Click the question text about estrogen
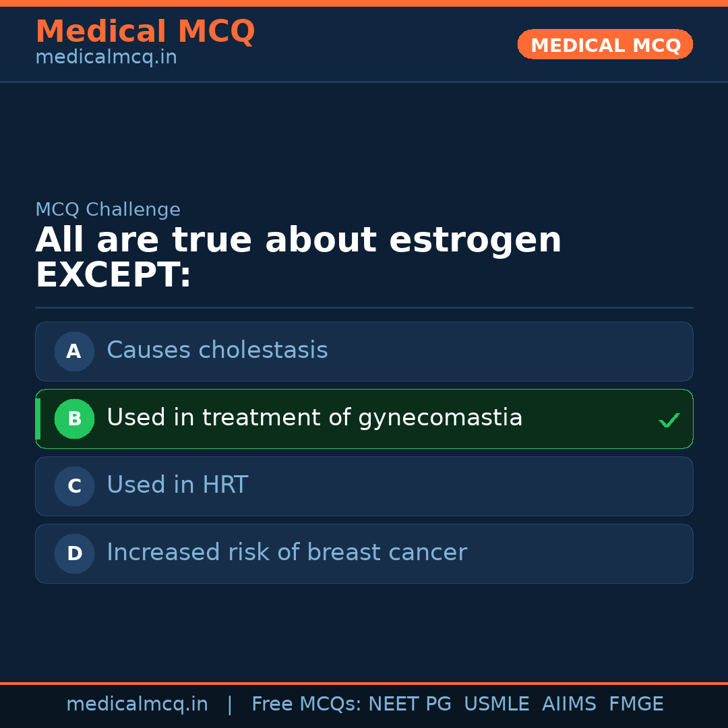This screenshot has width=728, height=728. point(298,257)
